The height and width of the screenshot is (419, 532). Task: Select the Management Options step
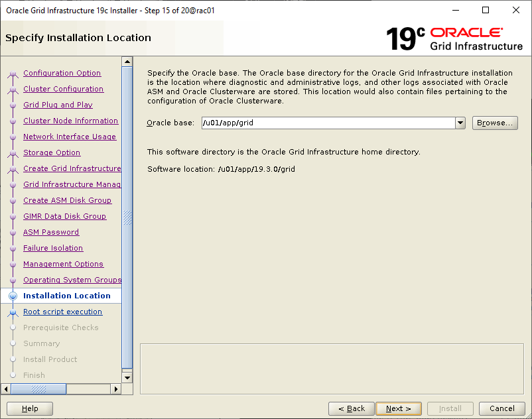[64, 264]
